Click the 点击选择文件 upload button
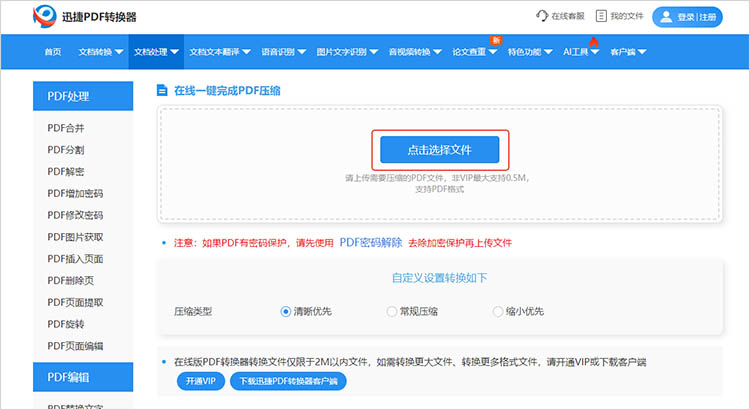 pos(440,150)
